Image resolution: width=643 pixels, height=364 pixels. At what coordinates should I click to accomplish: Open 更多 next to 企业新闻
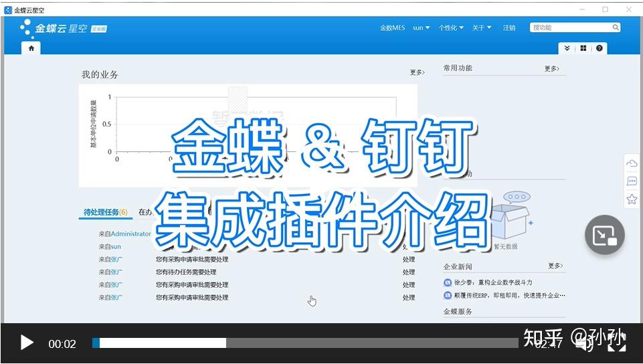click(555, 266)
